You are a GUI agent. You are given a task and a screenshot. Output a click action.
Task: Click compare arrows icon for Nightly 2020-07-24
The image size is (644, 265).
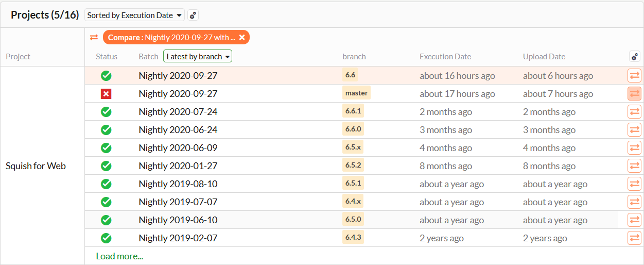coord(634,112)
